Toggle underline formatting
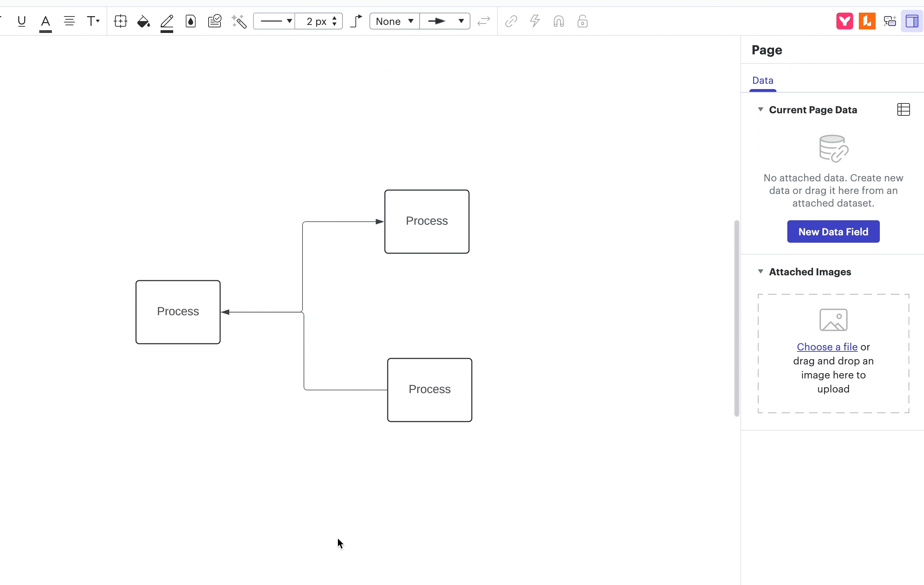The image size is (924, 585). [x=21, y=21]
